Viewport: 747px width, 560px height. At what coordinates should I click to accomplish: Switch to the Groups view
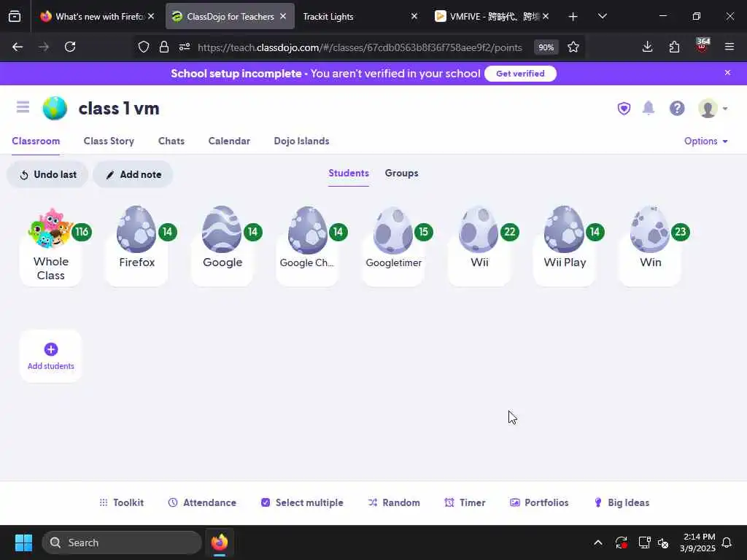pos(402,174)
